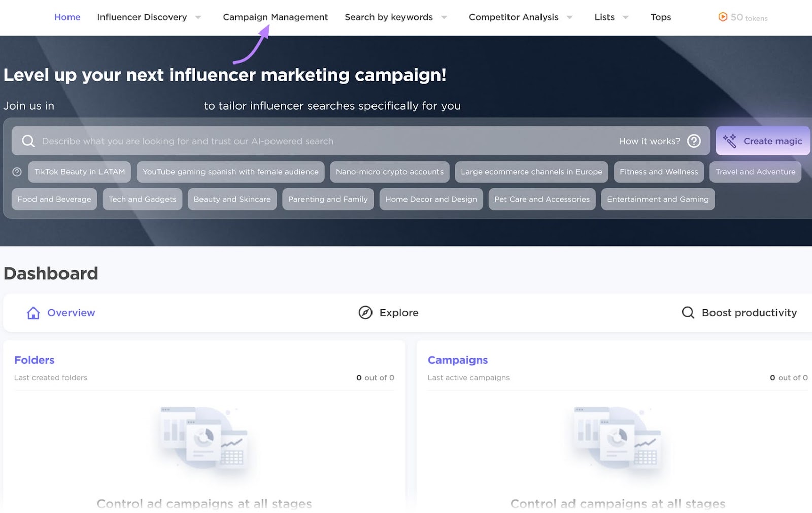Click the Create magic button
The image size is (812, 513).
763,141
